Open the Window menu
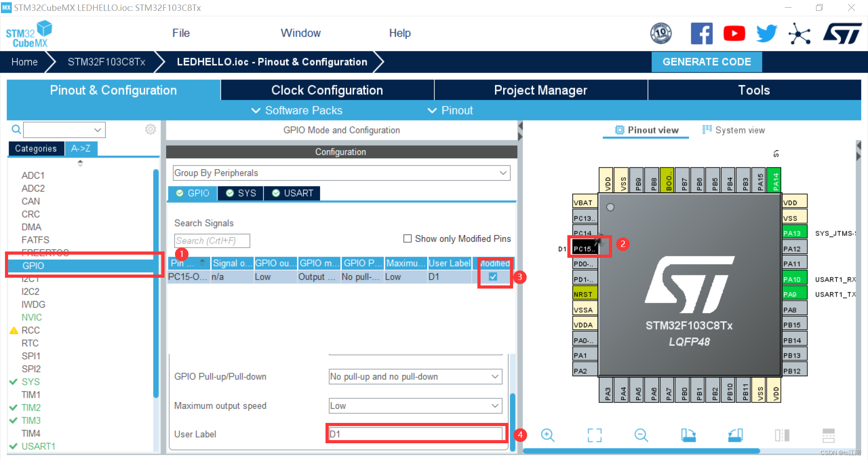This screenshot has width=868, height=460. coord(301,33)
